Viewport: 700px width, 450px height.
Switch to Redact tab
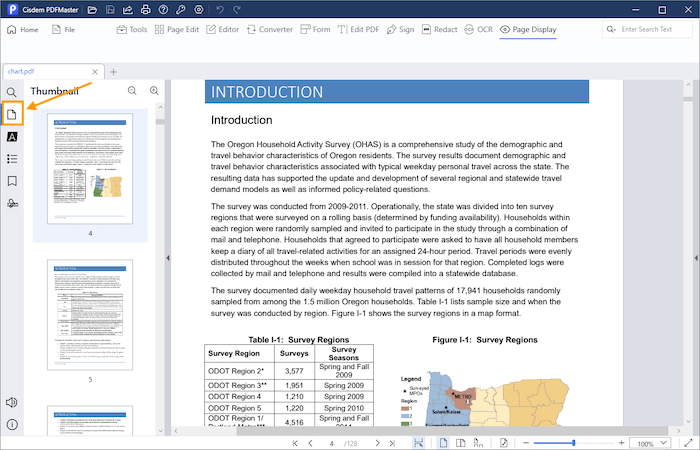[x=440, y=29]
